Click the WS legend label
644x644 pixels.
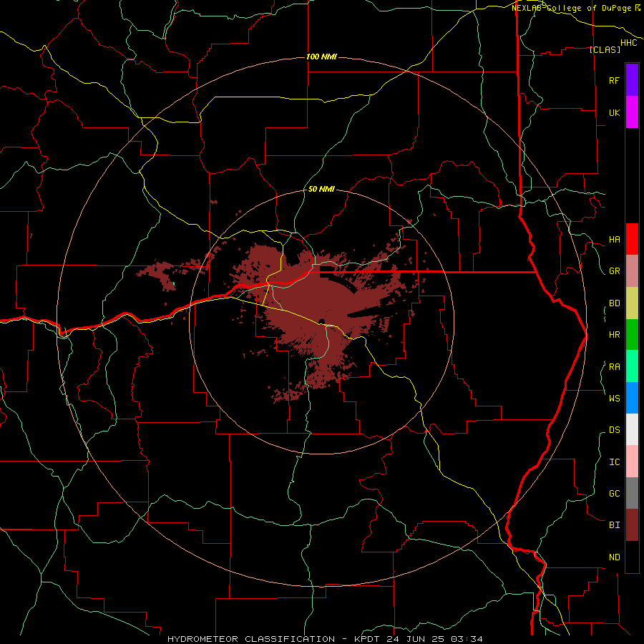[614, 399]
